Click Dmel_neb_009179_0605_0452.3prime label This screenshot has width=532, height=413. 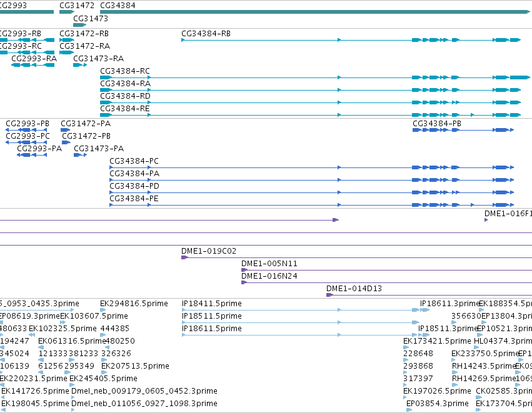(144, 392)
